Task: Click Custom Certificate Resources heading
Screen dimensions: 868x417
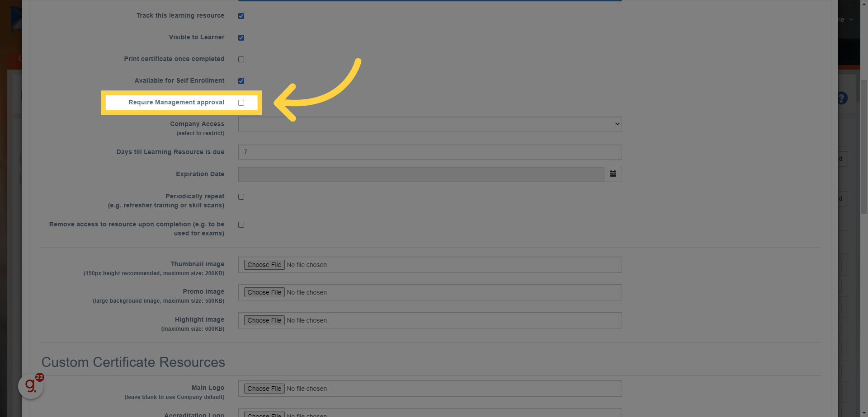Action: coord(133,362)
